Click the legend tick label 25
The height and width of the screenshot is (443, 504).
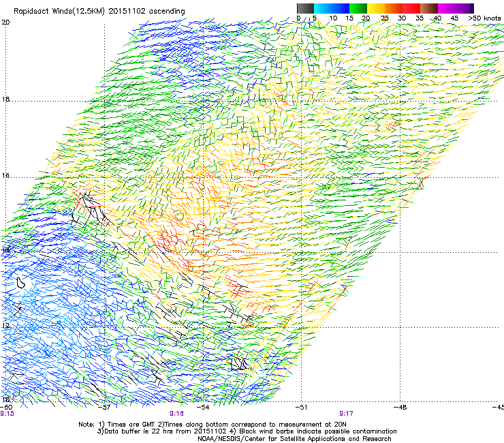pos(385,18)
